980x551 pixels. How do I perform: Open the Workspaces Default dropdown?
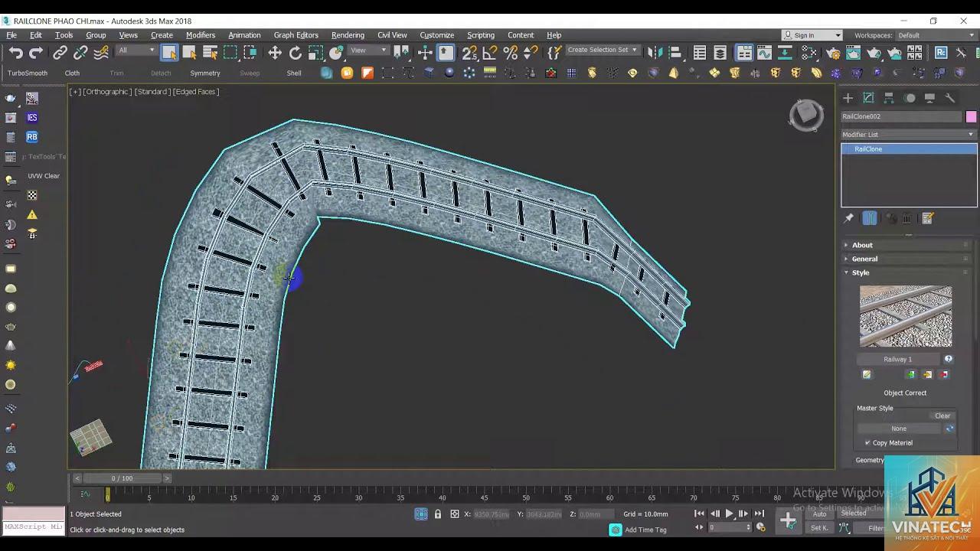(x=936, y=35)
